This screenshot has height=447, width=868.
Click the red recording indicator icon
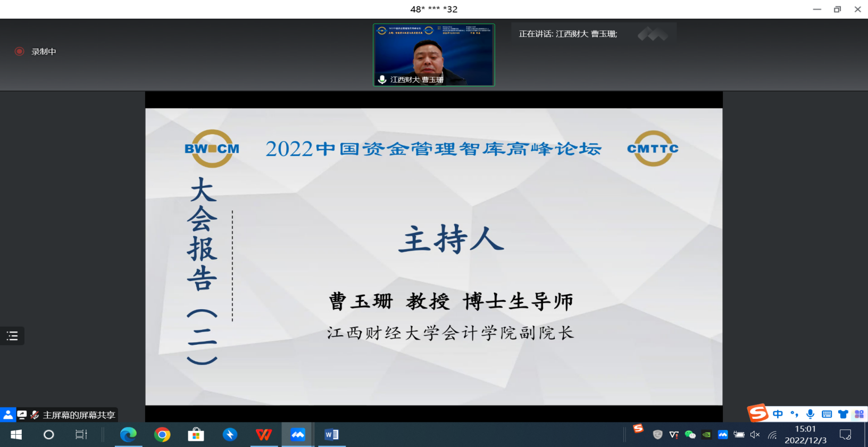(x=20, y=52)
